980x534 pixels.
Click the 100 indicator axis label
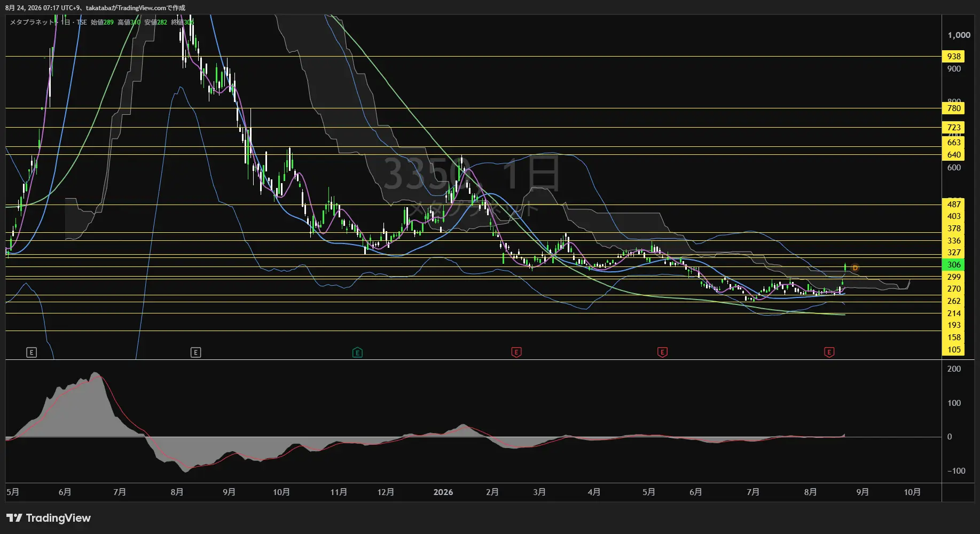click(954, 403)
